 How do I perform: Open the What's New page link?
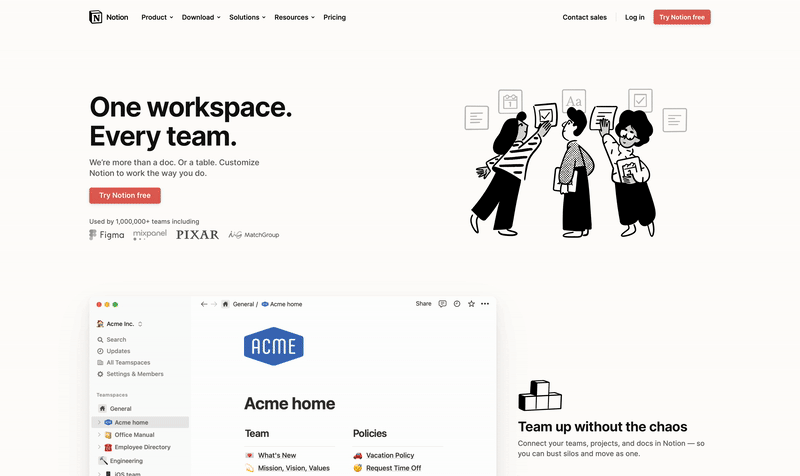tap(277, 455)
